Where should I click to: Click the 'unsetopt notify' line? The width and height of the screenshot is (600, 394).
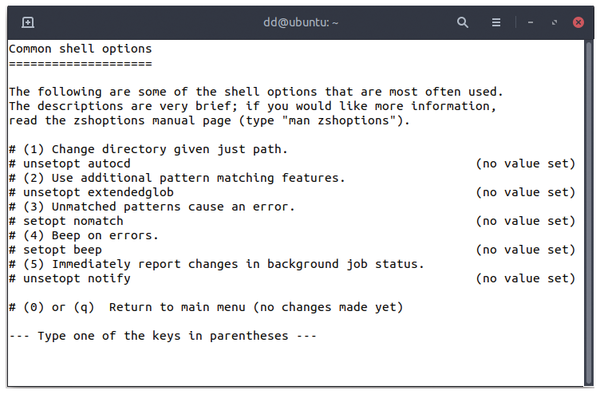[x=70, y=278]
